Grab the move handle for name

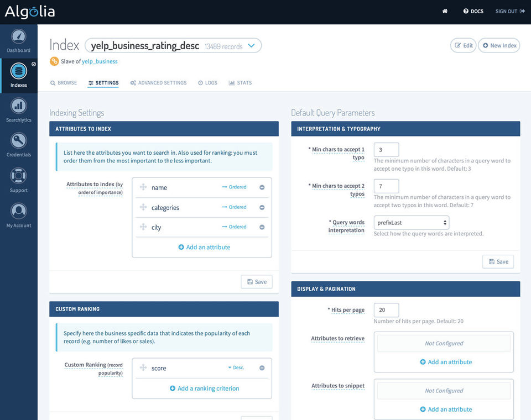143,187
